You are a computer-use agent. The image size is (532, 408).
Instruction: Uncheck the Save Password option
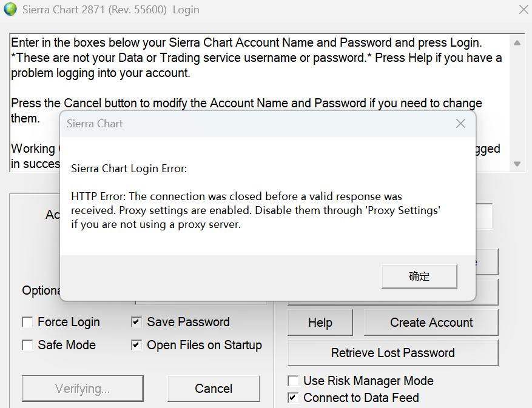136,323
